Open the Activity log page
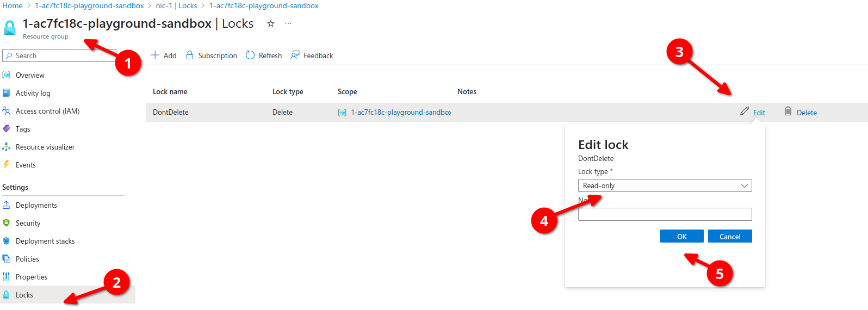Viewport: 868px width, 310px height. click(x=33, y=93)
